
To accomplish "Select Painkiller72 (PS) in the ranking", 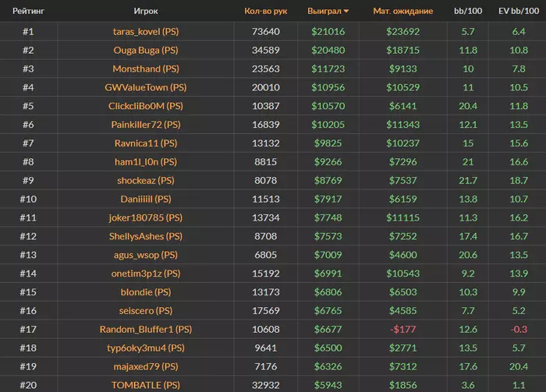I will 146,125.
